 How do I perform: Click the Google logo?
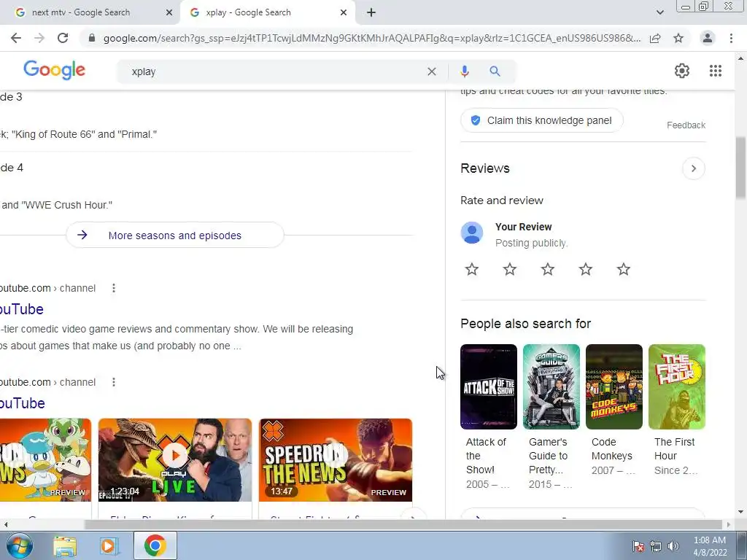click(54, 71)
